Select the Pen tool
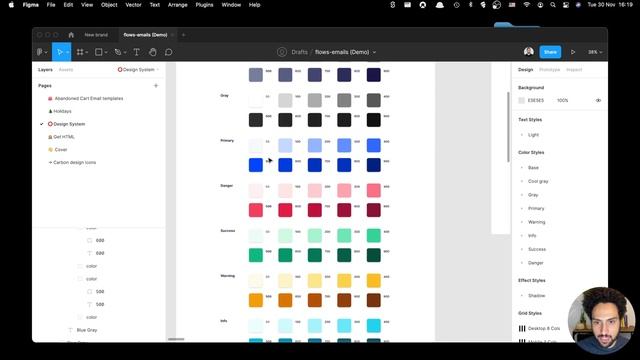Screen dimensions: 640x360 pyautogui.click(x=118, y=52)
